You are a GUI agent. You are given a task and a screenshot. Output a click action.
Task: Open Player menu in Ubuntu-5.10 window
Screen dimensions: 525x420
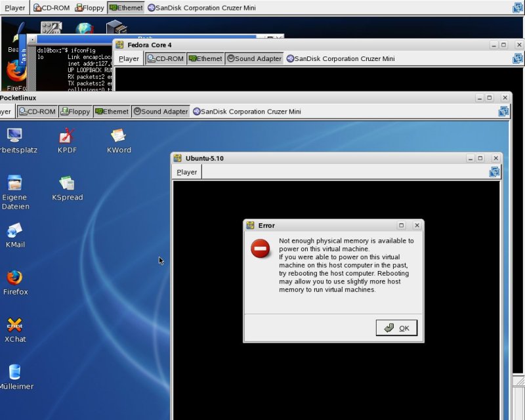tap(186, 172)
